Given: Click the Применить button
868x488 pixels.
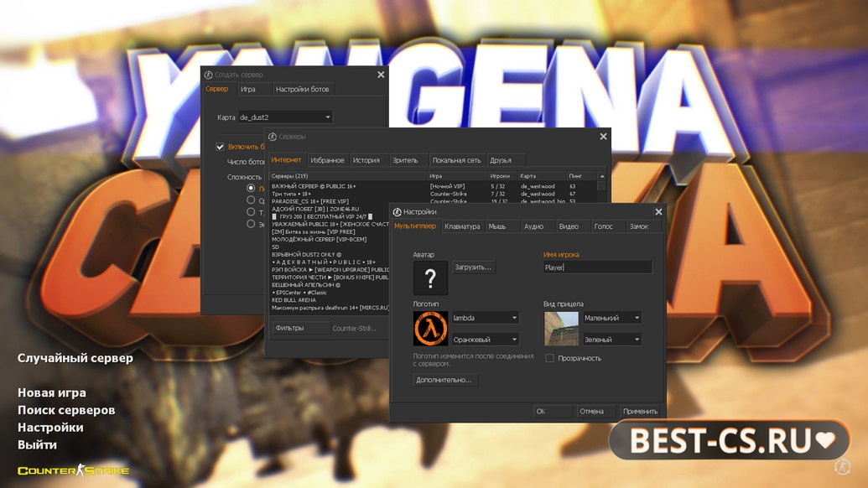Looking at the screenshot, I should (640, 411).
